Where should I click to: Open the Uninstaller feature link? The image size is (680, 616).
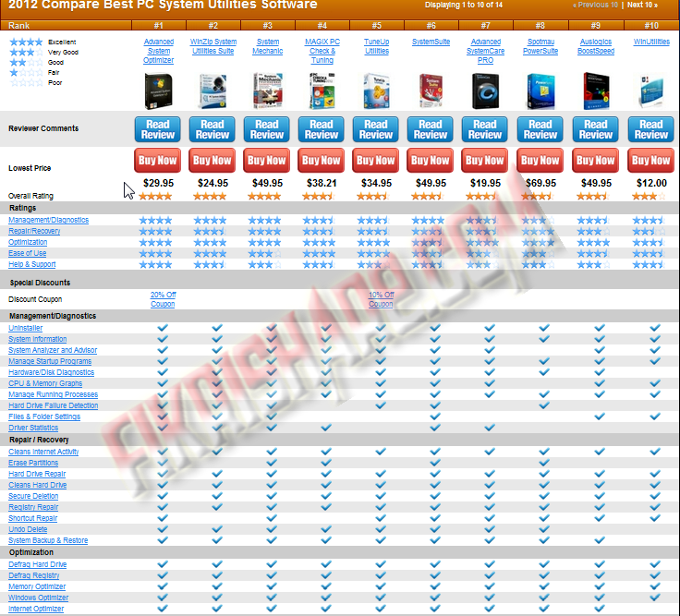click(x=26, y=328)
